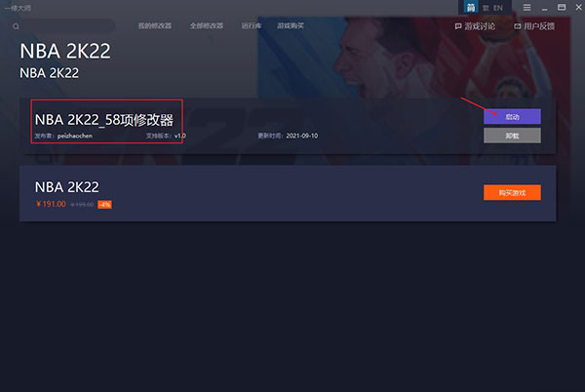Open 用户反馈 user feedback

(x=534, y=26)
